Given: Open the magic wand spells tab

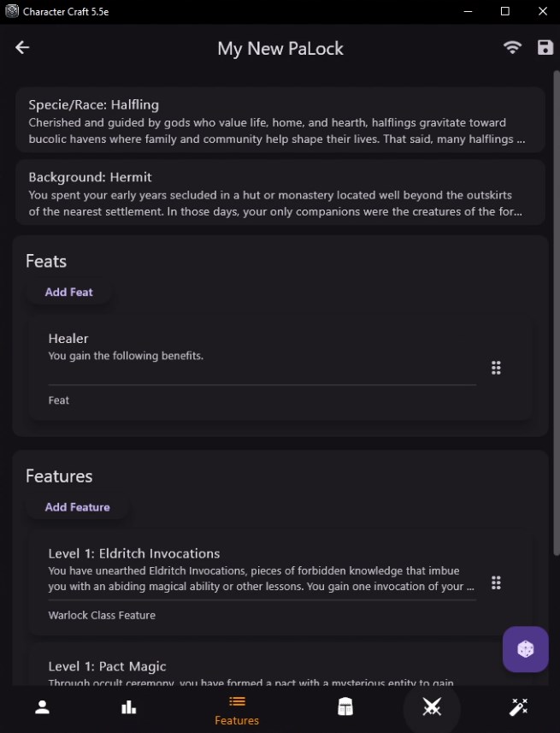Looking at the screenshot, I should 519,707.
